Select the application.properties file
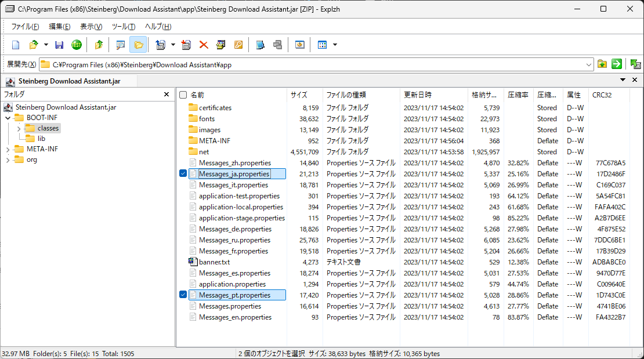This screenshot has height=359, width=644. click(232, 284)
